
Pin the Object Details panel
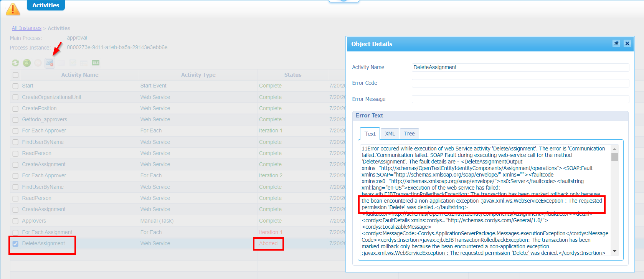click(616, 44)
